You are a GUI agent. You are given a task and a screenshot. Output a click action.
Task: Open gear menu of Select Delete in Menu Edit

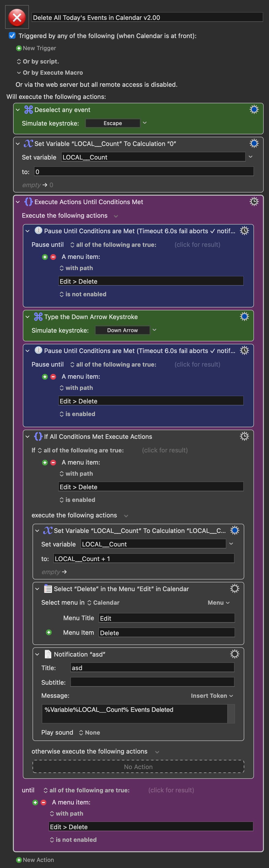(234, 588)
